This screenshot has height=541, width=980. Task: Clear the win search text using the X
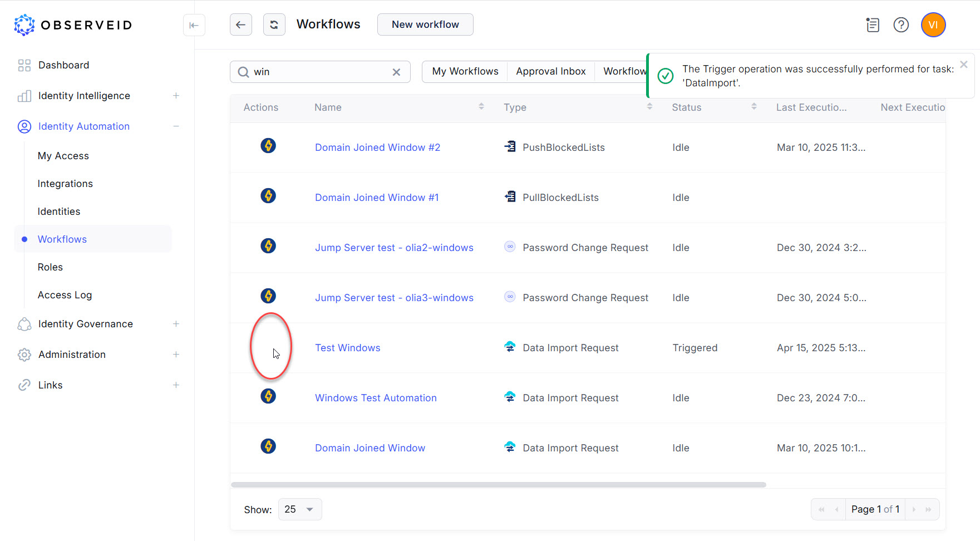(396, 72)
